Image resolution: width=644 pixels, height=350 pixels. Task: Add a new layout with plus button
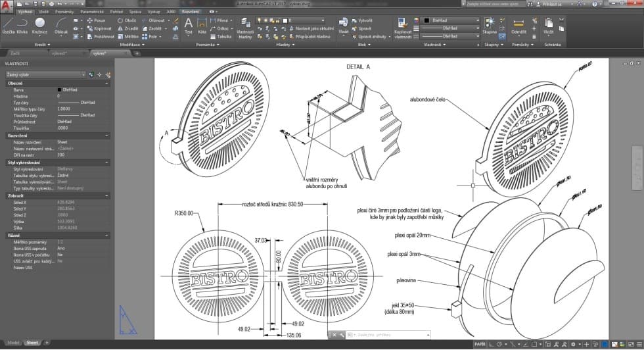[x=47, y=343]
